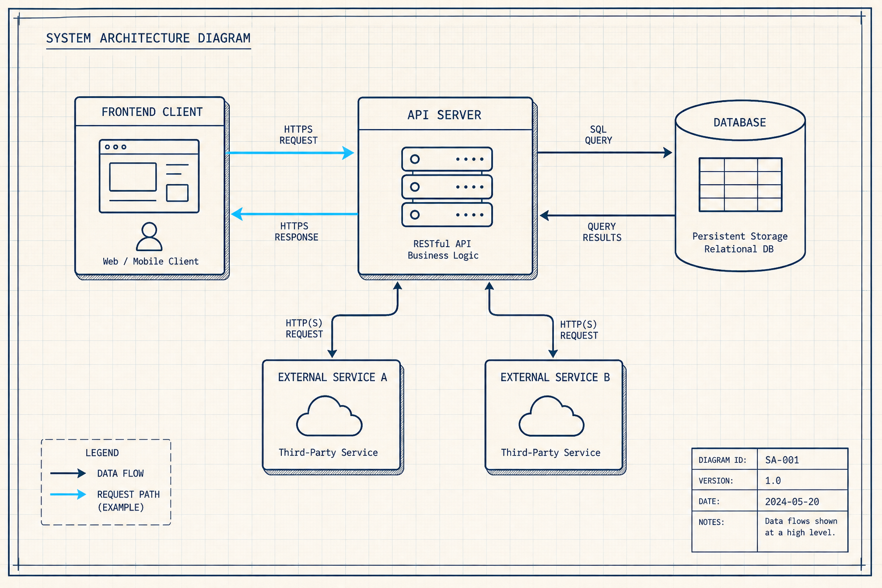Click the SQL QUERY arrow toward Database
The height and width of the screenshot is (588, 882).
[605, 153]
